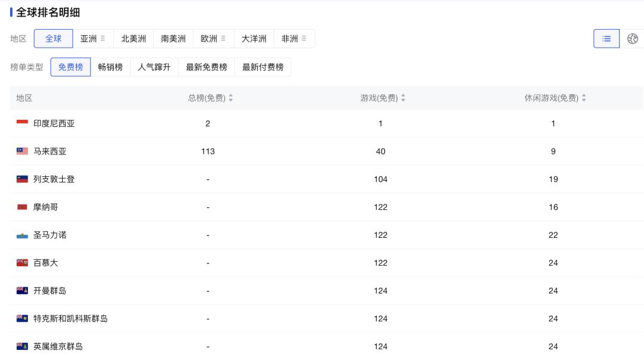Switch to list view icon
Screen dimensions: 644x357
click(606, 39)
